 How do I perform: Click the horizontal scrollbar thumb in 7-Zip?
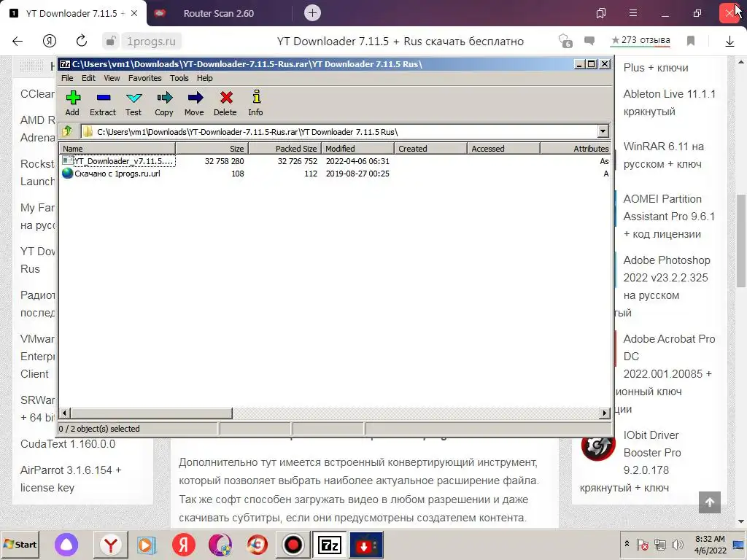point(152,413)
